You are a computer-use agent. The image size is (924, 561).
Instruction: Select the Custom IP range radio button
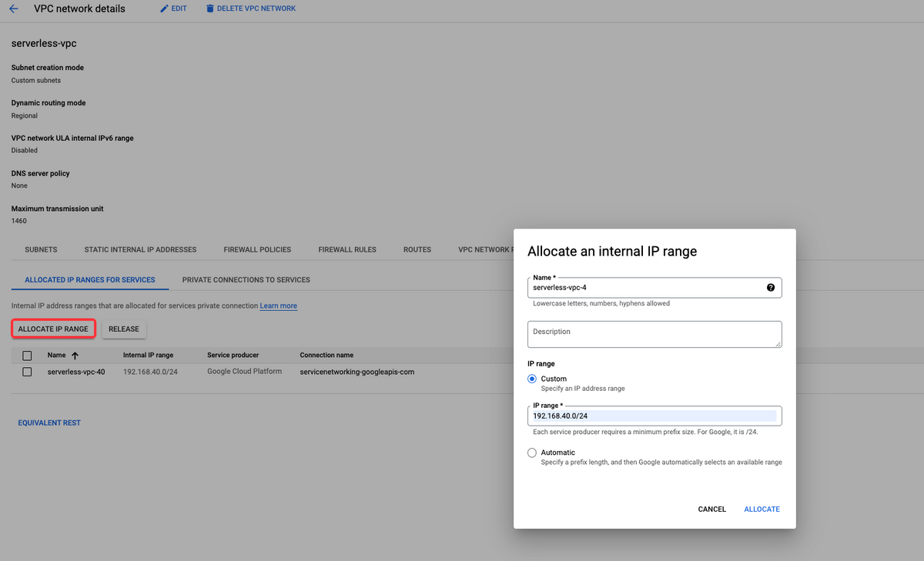[532, 379]
